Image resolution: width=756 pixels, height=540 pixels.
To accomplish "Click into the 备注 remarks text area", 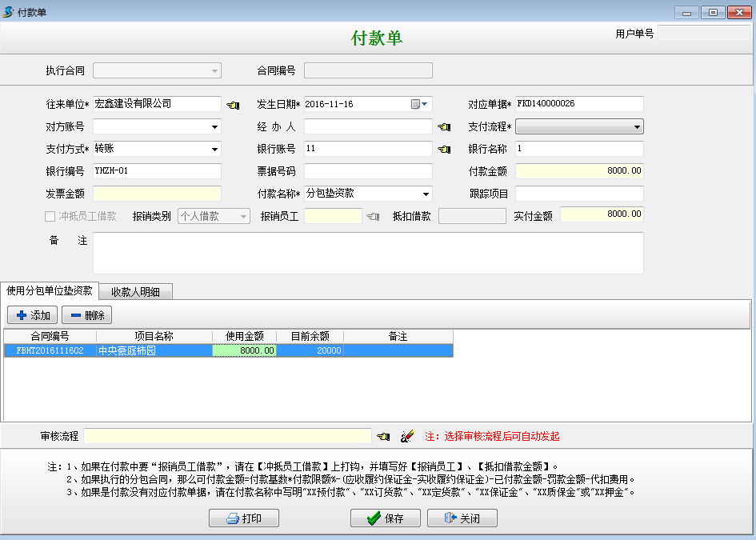I will point(368,253).
